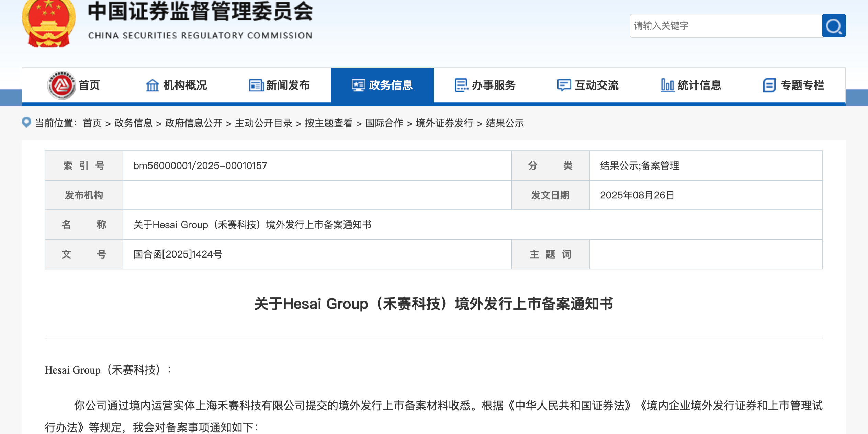
Task: Click the 文号 label cell
Action: click(x=84, y=254)
